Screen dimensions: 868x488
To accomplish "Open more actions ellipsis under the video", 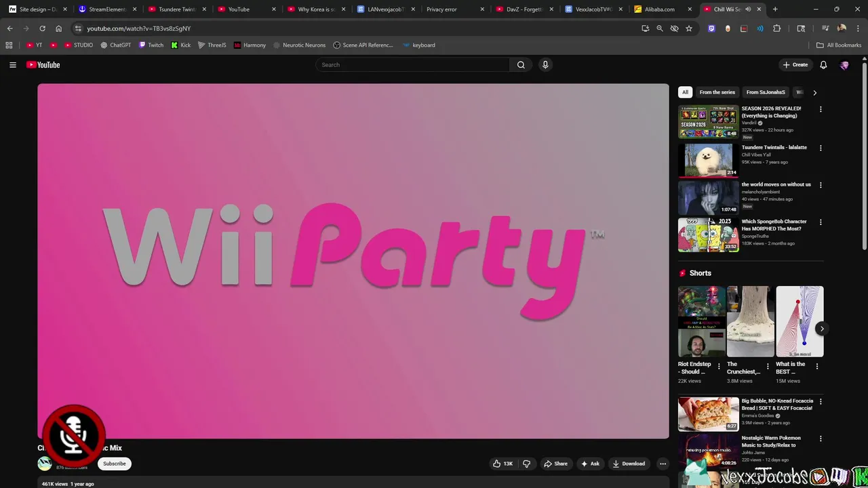I will [x=663, y=464].
